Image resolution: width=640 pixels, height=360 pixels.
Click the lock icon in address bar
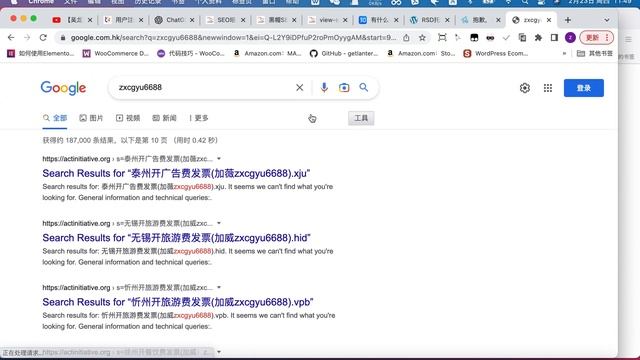[x=62, y=38]
